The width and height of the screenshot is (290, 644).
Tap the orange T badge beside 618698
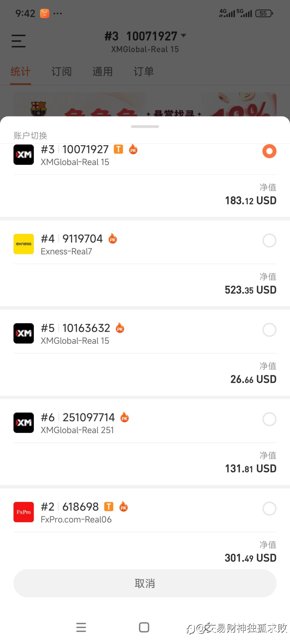(x=109, y=507)
